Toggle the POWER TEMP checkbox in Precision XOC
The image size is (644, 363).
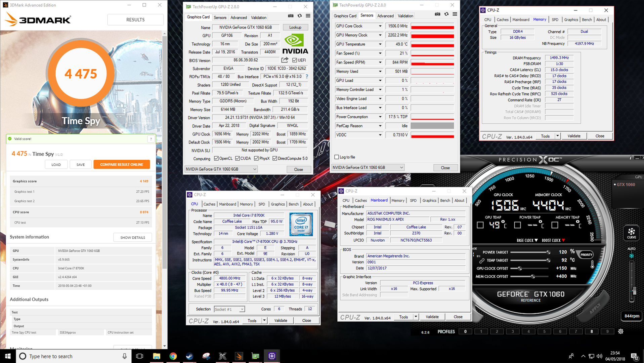point(518,225)
